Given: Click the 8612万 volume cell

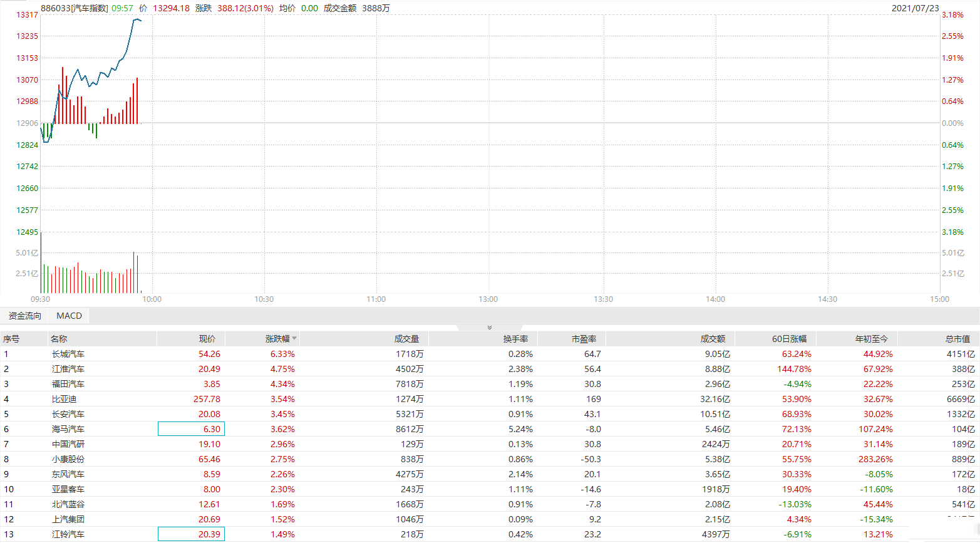Looking at the screenshot, I should (410, 429).
